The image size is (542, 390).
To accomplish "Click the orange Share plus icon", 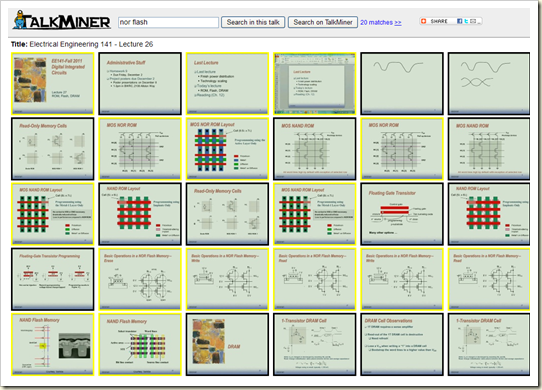I will click(423, 21).
